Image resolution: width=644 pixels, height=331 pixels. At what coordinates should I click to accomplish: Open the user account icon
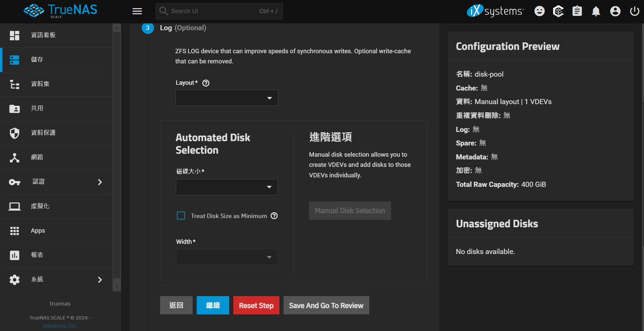point(615,11)
